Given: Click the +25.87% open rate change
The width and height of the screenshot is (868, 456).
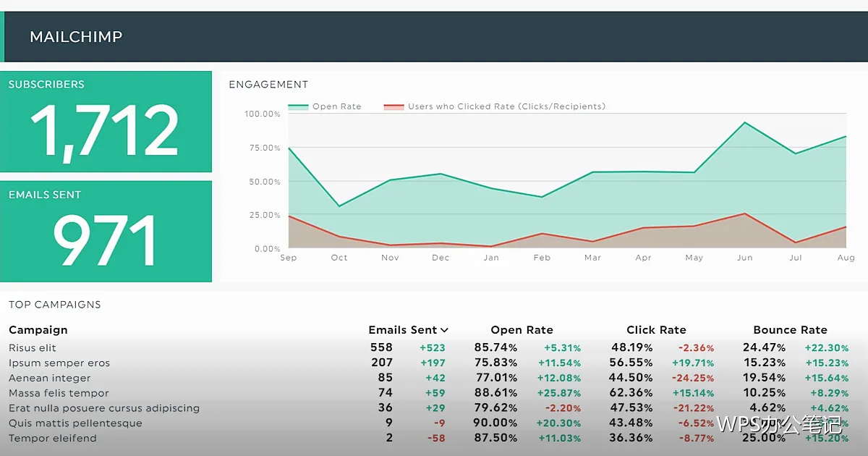Looking at the screenshot, I should point(558,394).
